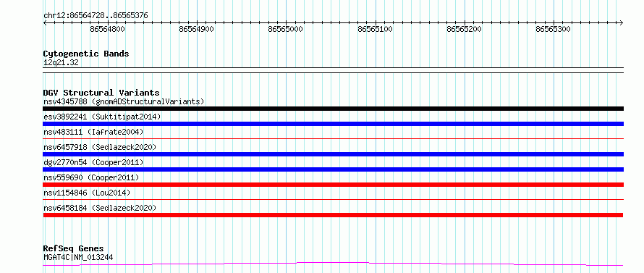Click the black bar under nsv4345788

coord(333,109)
